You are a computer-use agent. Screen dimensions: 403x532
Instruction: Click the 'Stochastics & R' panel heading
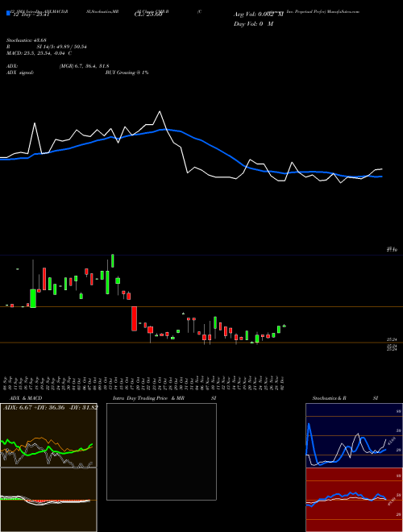click(329, 398)
